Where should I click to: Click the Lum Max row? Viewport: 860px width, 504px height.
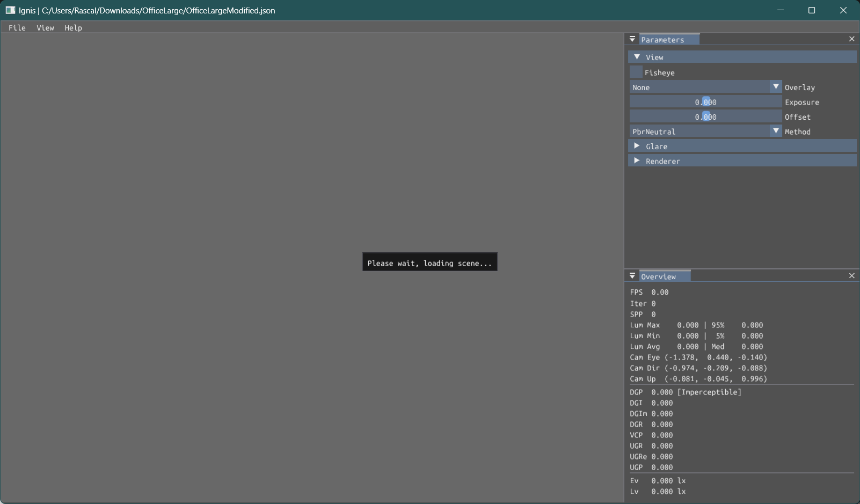[x=696, y=325]
